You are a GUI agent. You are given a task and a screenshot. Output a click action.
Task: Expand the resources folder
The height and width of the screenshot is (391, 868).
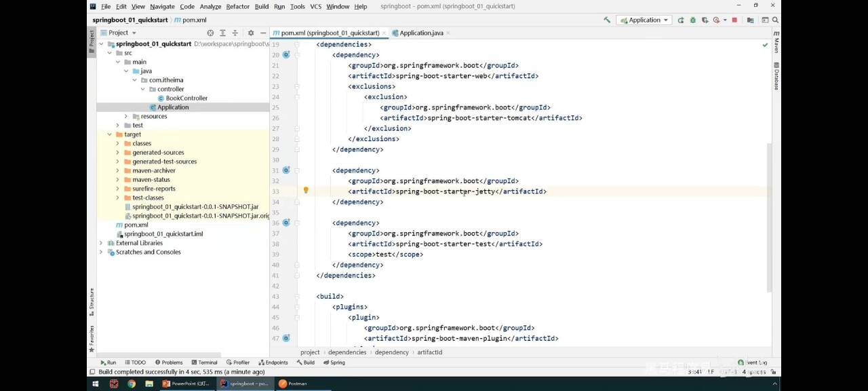pyautogui.click(x=126, y=116)
